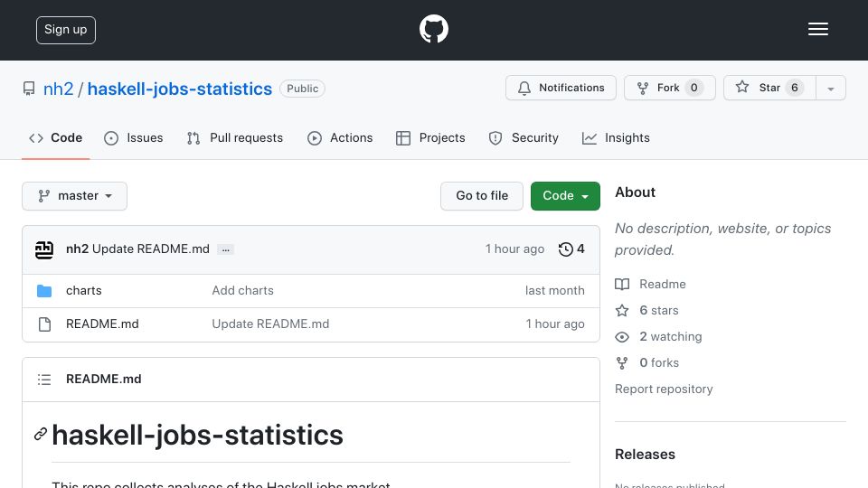Click the GitHub Octocat logo

[x=433, y=29]
